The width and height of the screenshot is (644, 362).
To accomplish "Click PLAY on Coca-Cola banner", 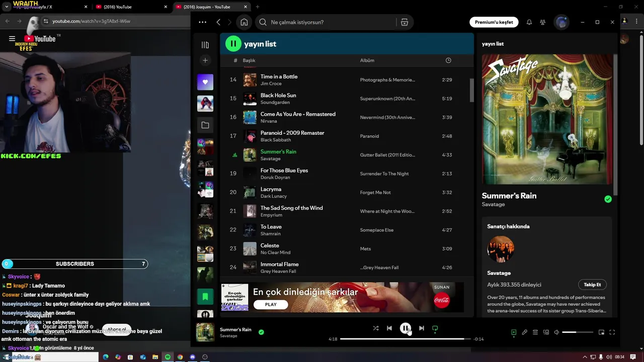I will click(271, 305).
